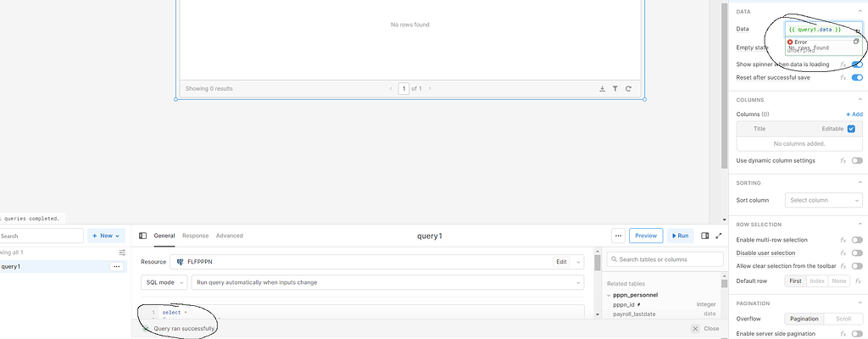868x339 pixels.
Task: Select Pagination overflow option
Action: point(804,319)
